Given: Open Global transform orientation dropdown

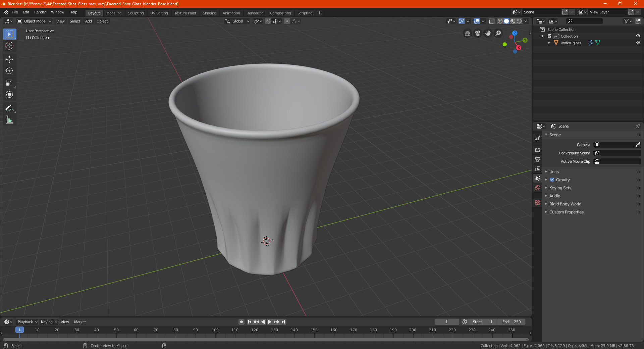Looking at the screenshot, I should pyautogui.click(x=237, y=21).
